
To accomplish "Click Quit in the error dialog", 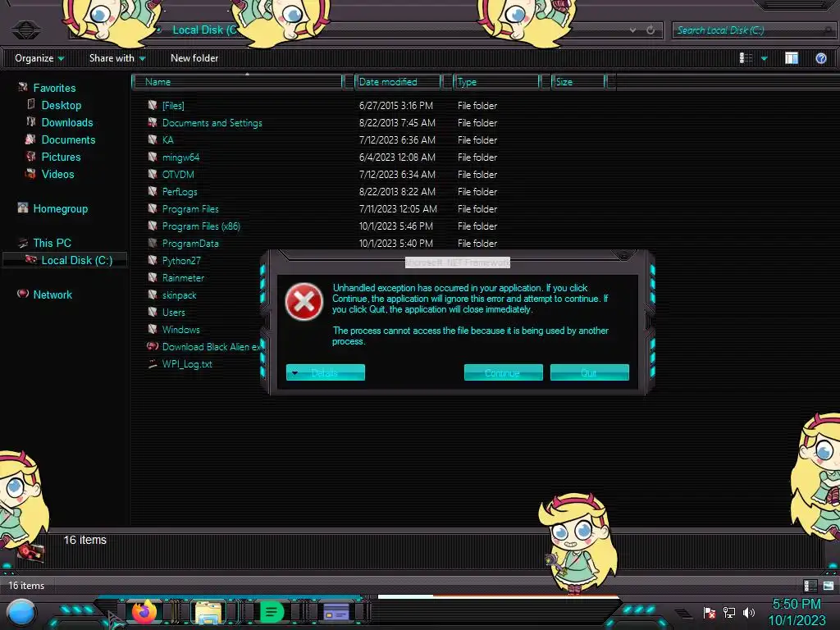I will [x=589, y=372].
